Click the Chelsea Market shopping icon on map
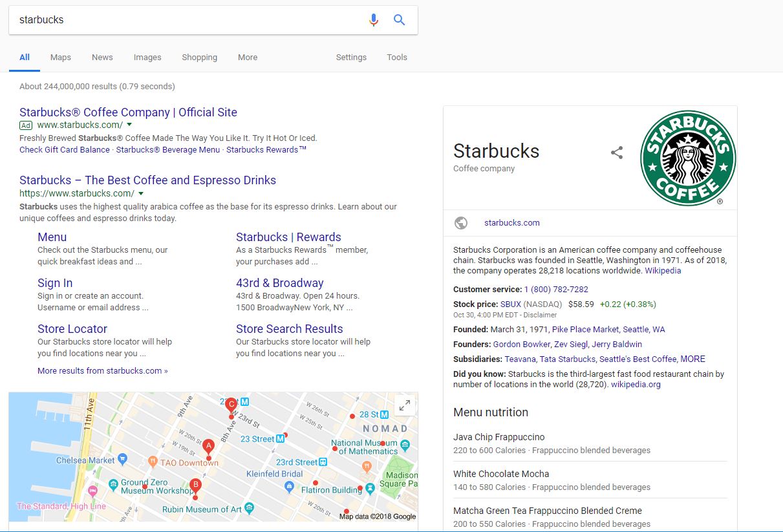783x532 pixels. 123,460
